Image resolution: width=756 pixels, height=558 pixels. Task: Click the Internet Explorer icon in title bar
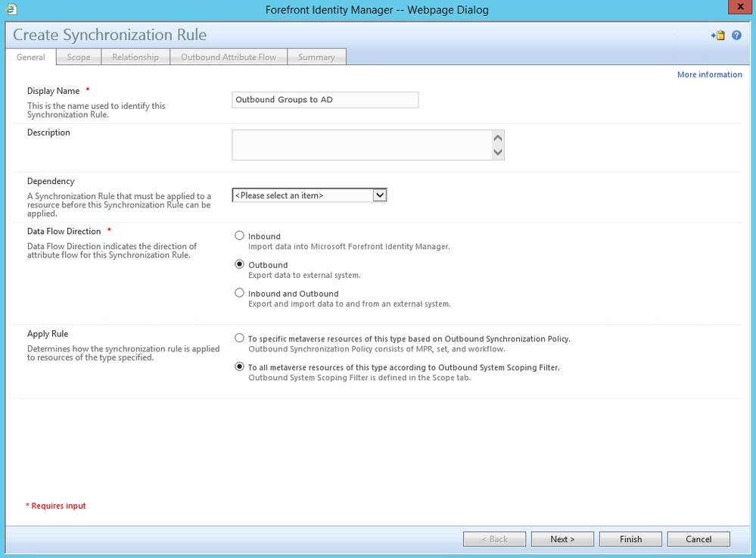point(11,9)
